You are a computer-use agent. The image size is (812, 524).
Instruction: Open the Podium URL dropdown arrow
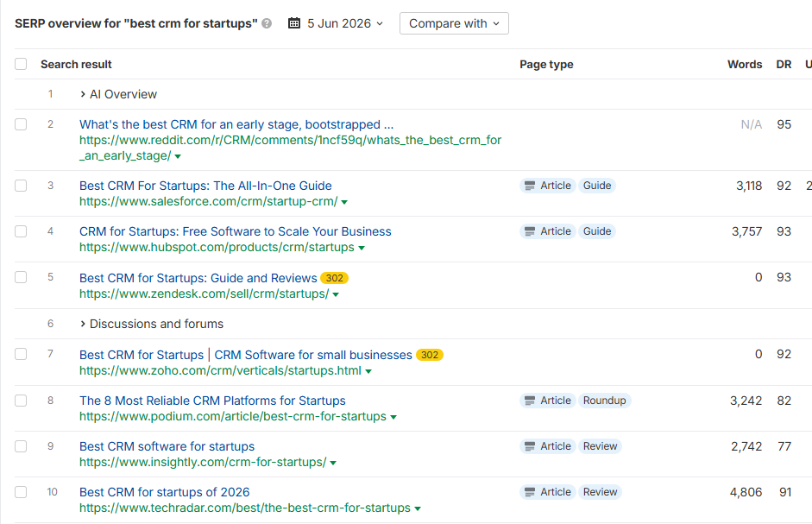pyautogui.click(x=393, y=417)
